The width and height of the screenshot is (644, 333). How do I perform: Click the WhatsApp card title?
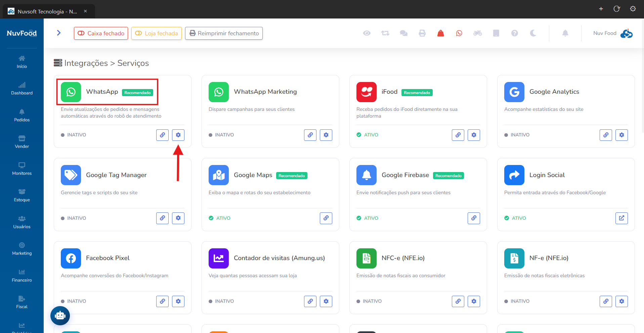point(102,92)
